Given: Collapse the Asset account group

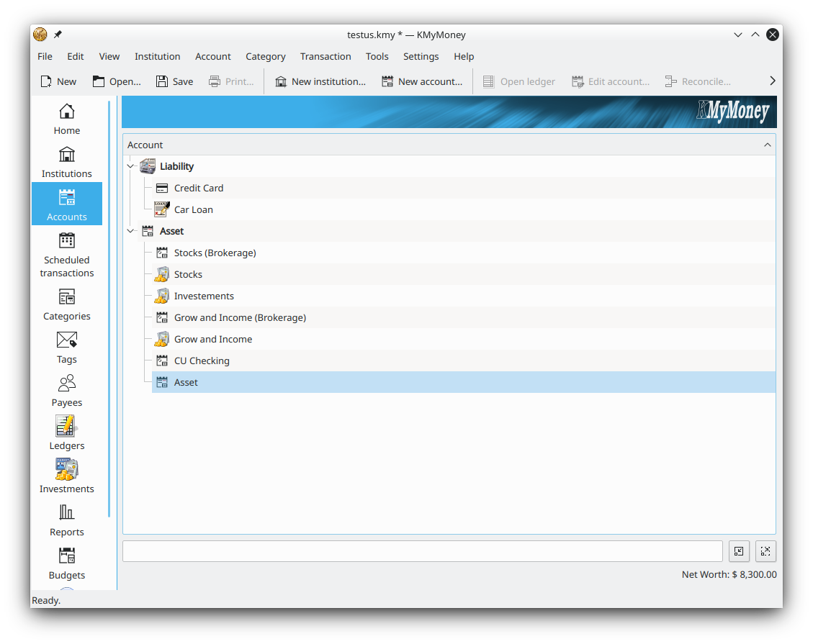Looking at the screenshot, I should click(130, 231).
